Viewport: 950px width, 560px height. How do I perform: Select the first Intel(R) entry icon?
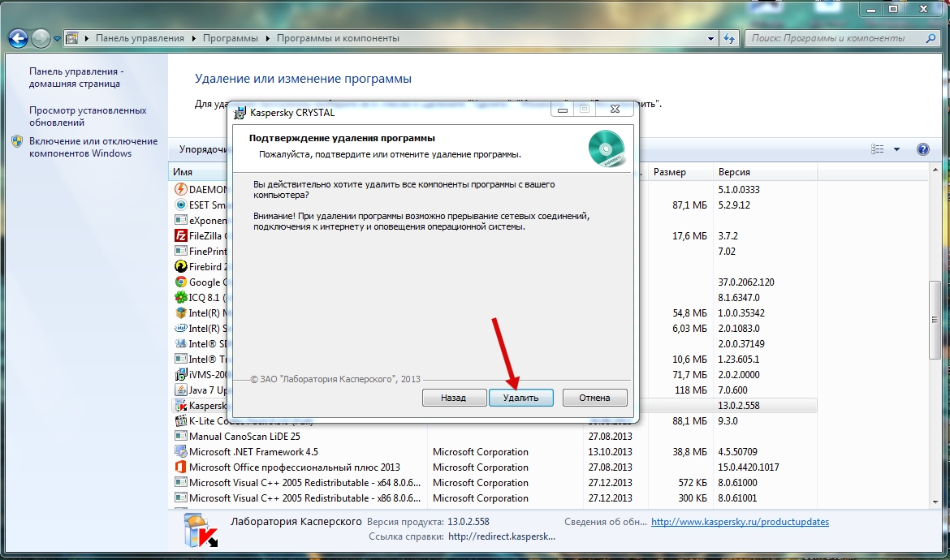180,313
